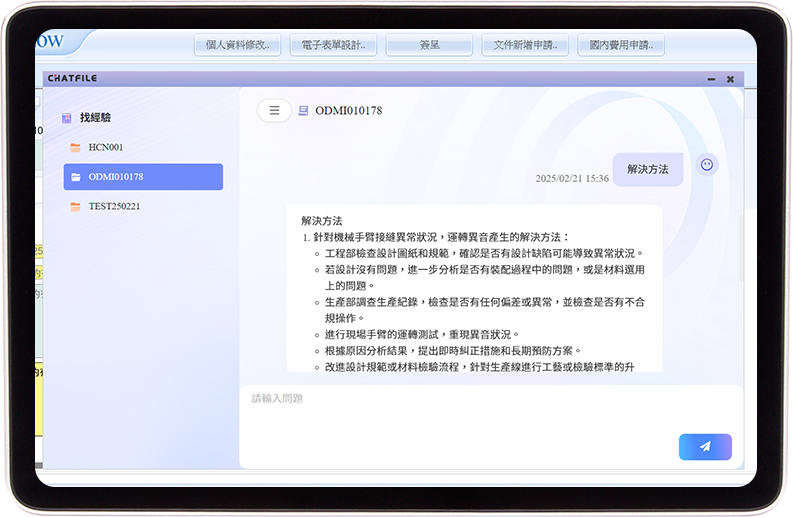Click the HCN001 folder icon
The image size is (793, 517).
[75, 148]
